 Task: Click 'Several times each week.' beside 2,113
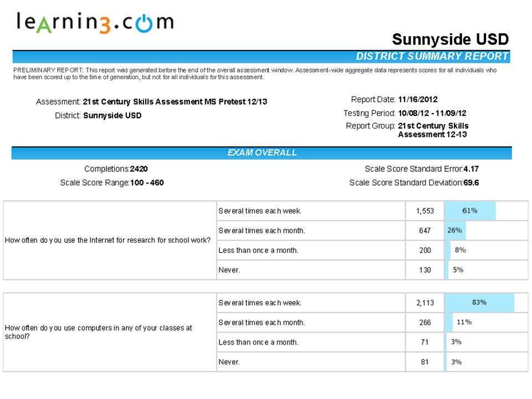tap(260, 303)
